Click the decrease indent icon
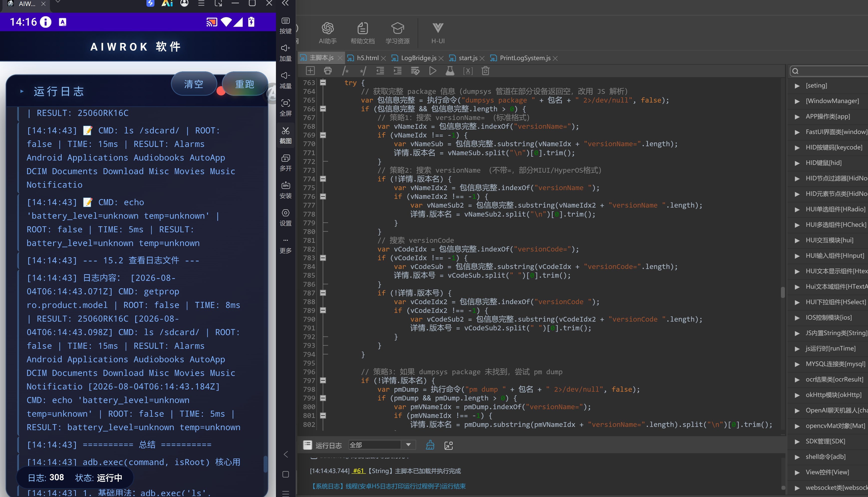This screenshot has height=497, width=868. click(x=380, y=71)
